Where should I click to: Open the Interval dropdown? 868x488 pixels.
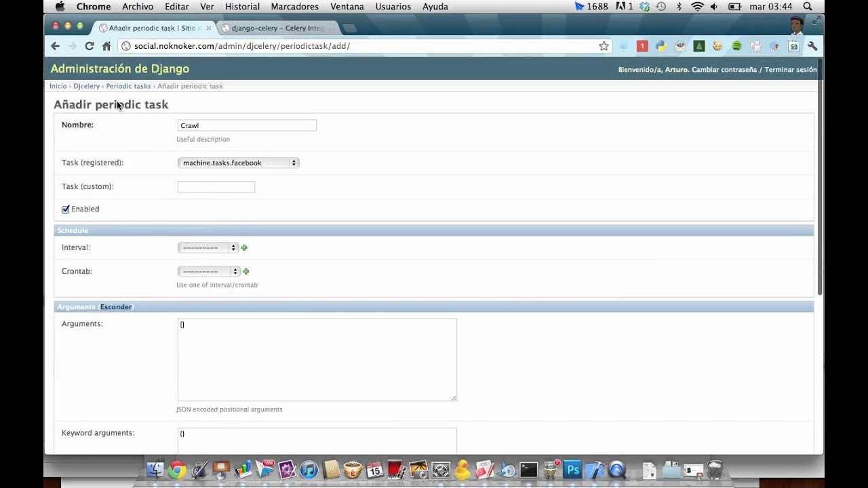pos(208,248)
